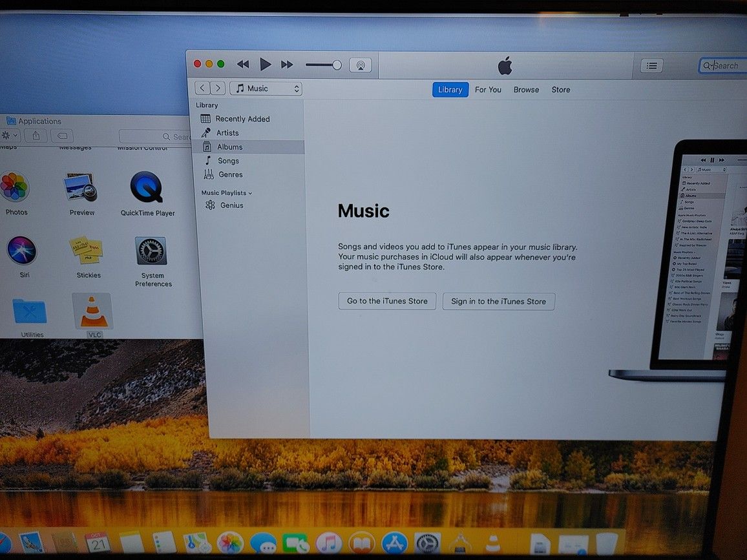Go back with the iTunes back arrow

202,88
